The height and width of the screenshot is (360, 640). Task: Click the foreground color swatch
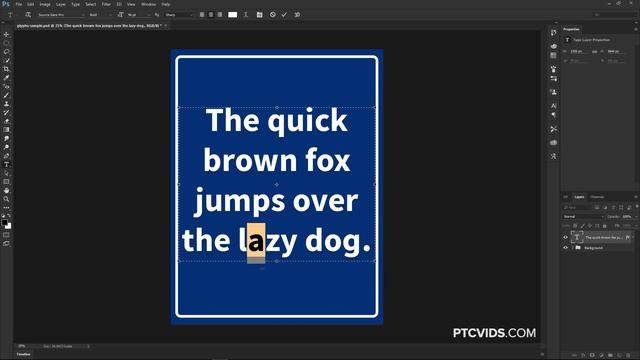4,222
